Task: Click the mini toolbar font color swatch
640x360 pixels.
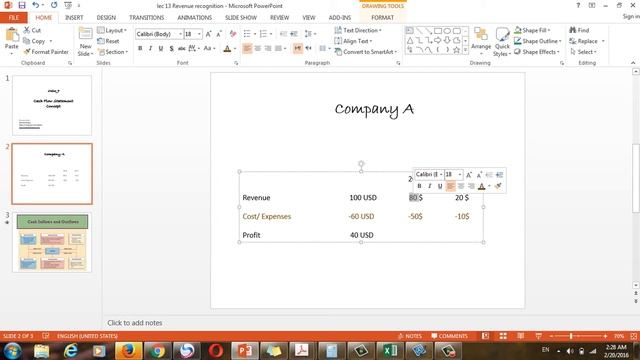Action: [482, 187]
